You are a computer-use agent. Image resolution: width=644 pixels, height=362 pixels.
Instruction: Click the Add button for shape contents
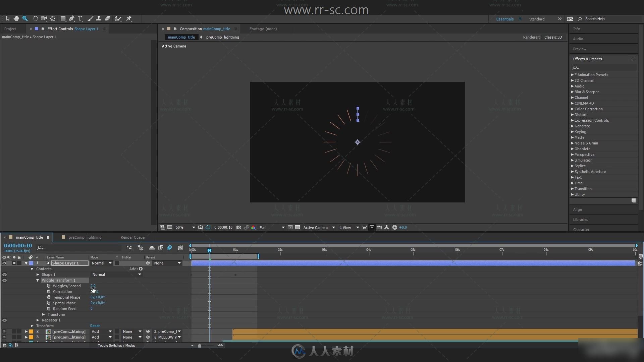[x=141, y=269]
